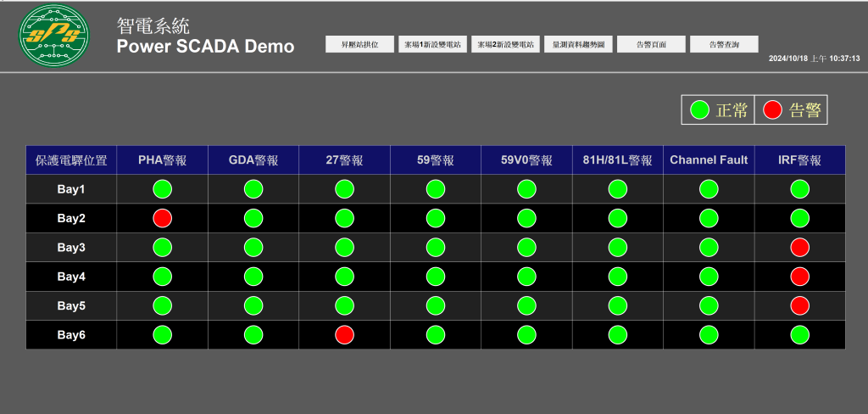Click Bay5 PHA status indicator
The image size is (868, 414).
162,305
